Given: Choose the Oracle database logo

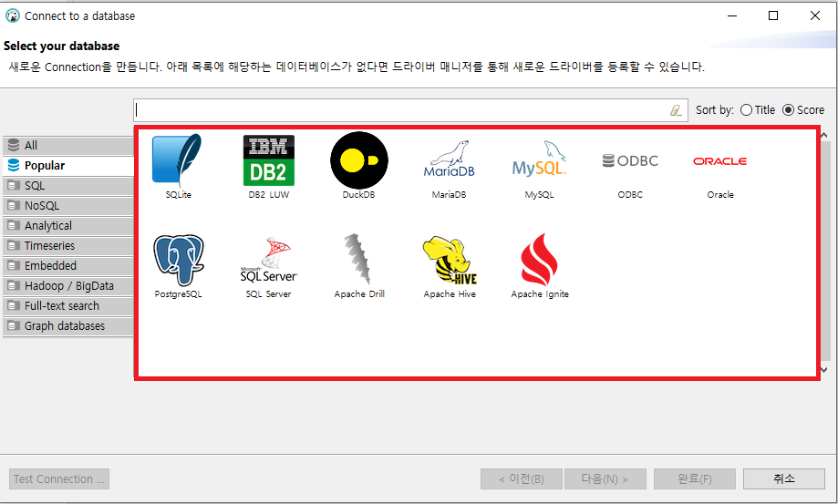Looking at the screenshot, I should point(719,160).
